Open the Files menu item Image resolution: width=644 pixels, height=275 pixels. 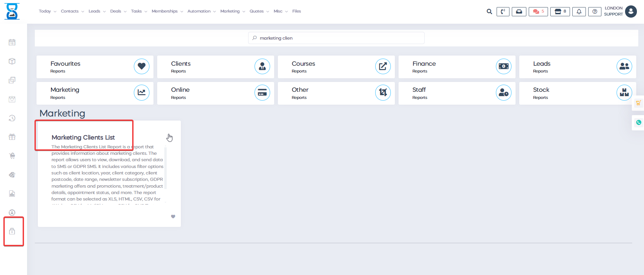(296, 11)
